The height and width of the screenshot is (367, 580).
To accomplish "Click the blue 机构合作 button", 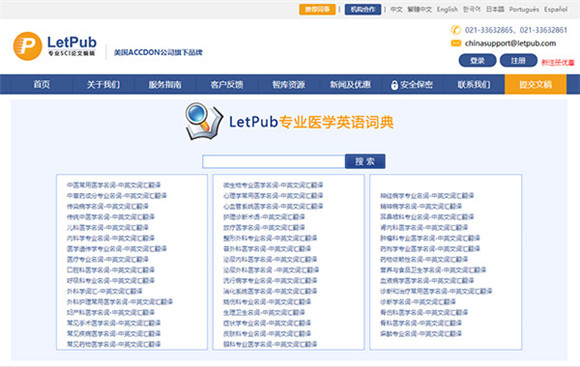I will [x=363, y=9].
